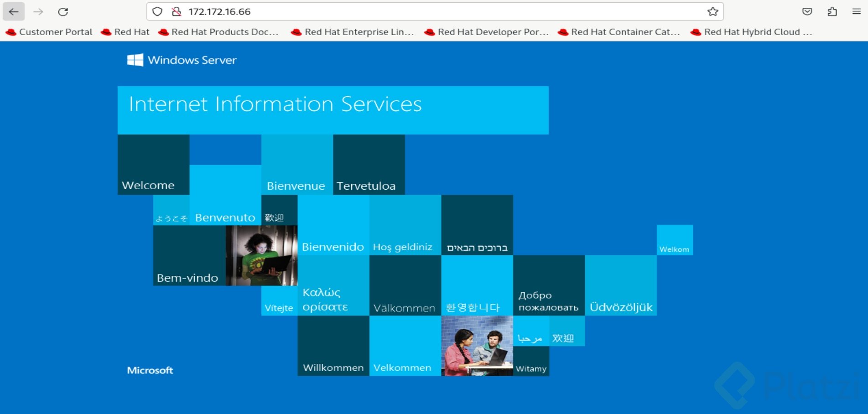Click the address bar showing 172.172.16.66
Viewport: 868px width, 414px height.
tap(435, 12)
